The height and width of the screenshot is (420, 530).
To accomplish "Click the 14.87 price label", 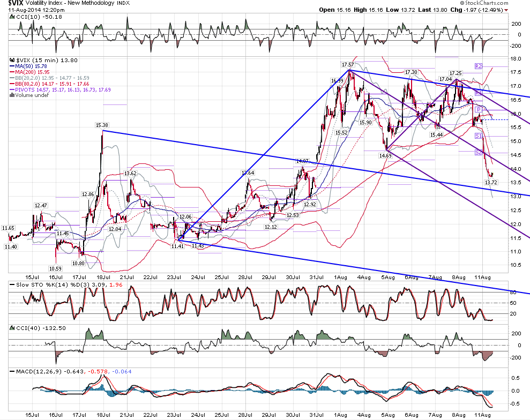I will tap(302, 161).
